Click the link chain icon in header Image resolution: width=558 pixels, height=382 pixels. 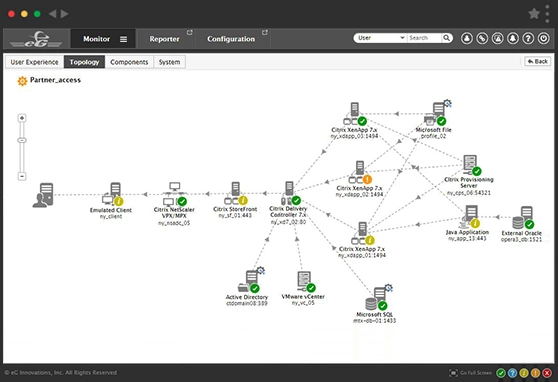[x=482, y=38]
